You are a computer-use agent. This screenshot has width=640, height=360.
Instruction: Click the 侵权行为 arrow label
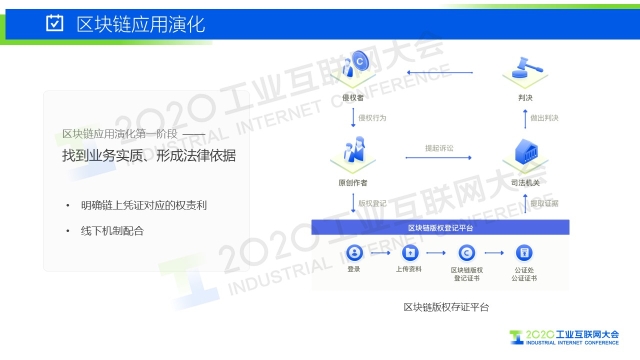(372, 118)
